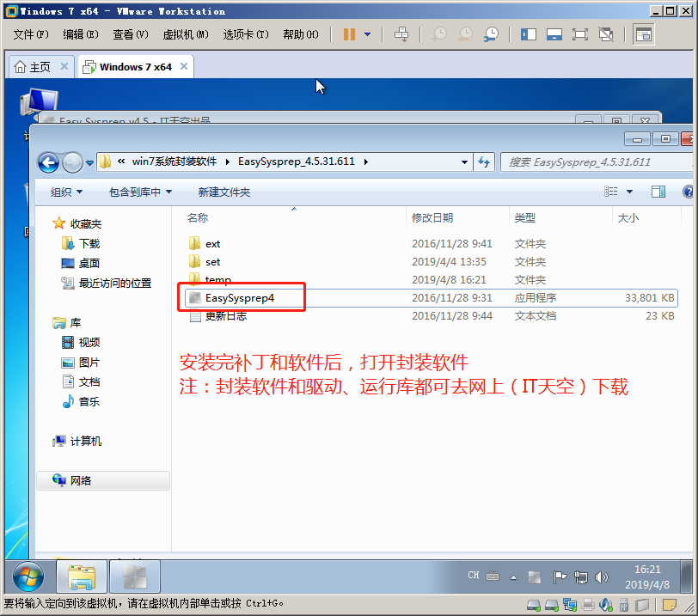Open the Windows Start orb
This screenshot has height=616, width=698.
click(28, 576)
